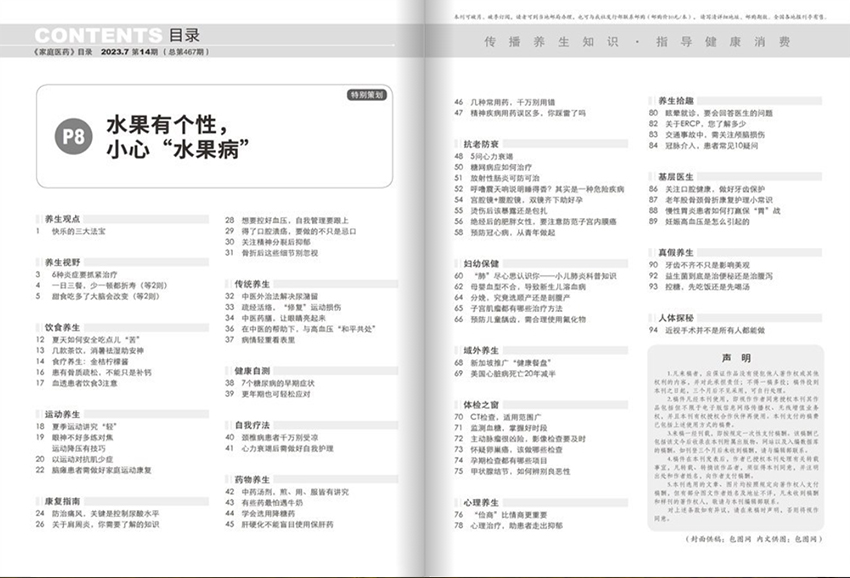The image size is (850, 578).
Task: Select section heading 饮食养生
Action: coord(62,326)
